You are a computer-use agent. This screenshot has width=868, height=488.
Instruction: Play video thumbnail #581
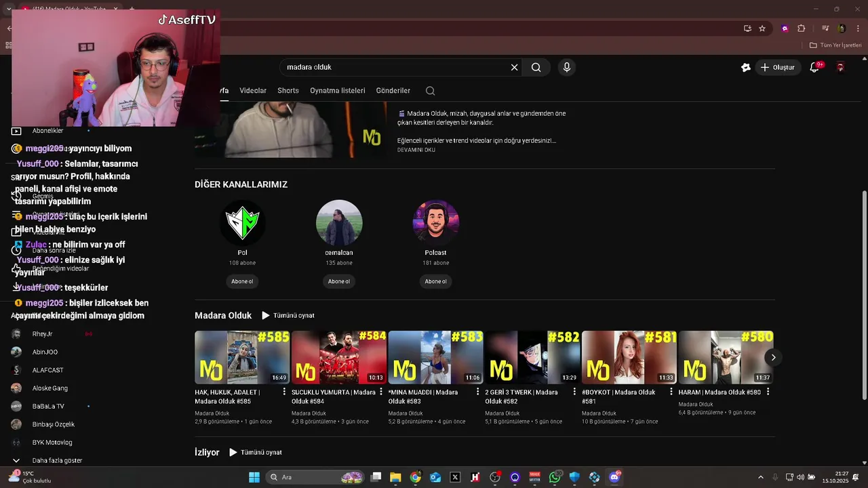(x=629, y=357)
